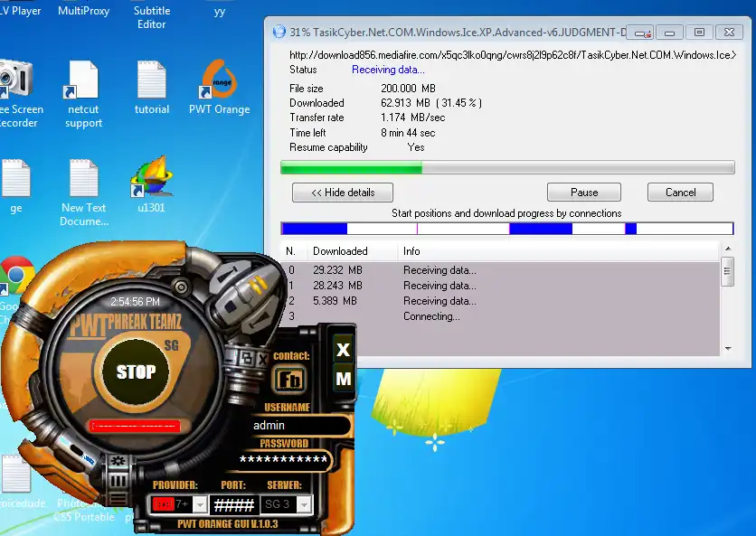
Task: Open the PROVIDER dropdown arrow
Action: point(200,504)
